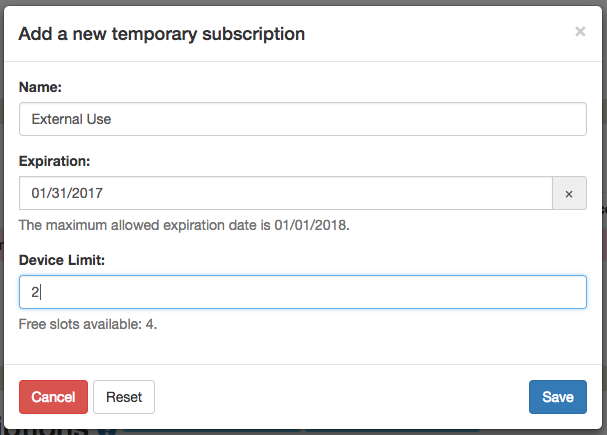This screenshot has height=435, width=607.
Task: Click the "Add a new temporary subscription" title
Action: 162,34
